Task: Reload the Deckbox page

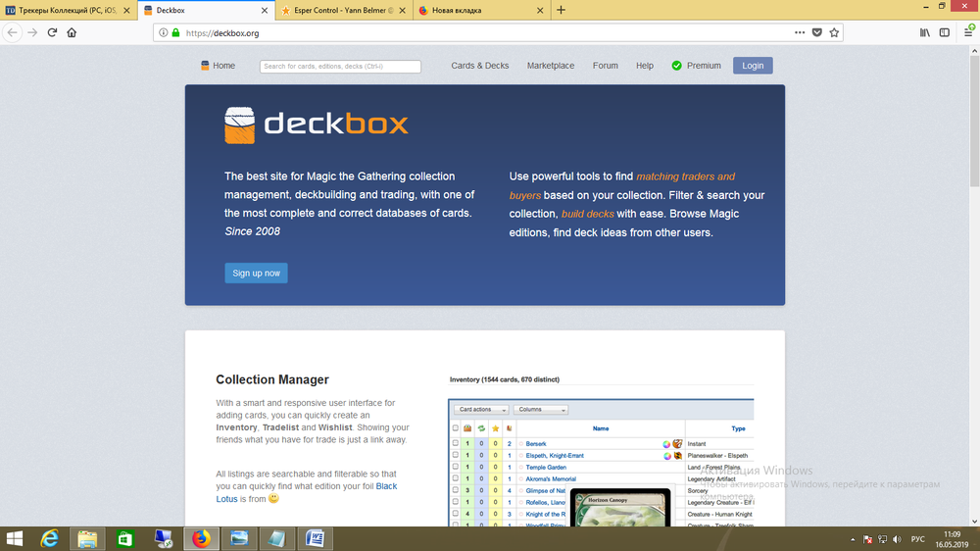Action: tap(53, 32)
